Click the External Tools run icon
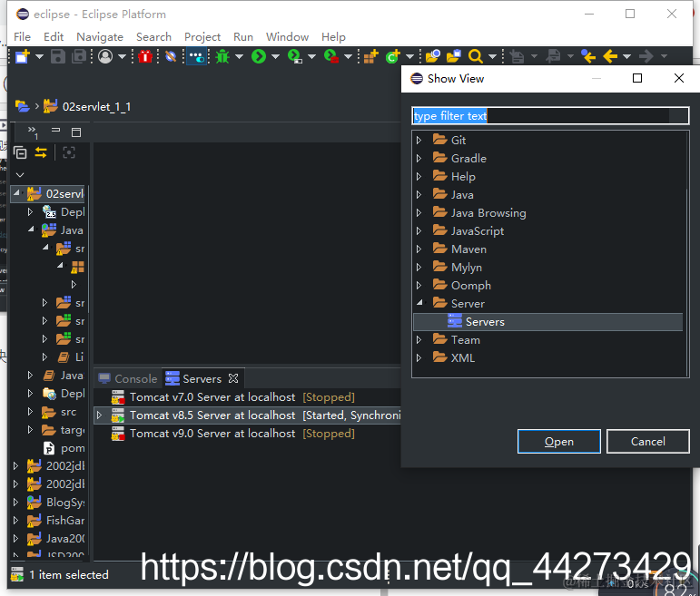Viewport: 700px width, 596px height. pos(331,56)
